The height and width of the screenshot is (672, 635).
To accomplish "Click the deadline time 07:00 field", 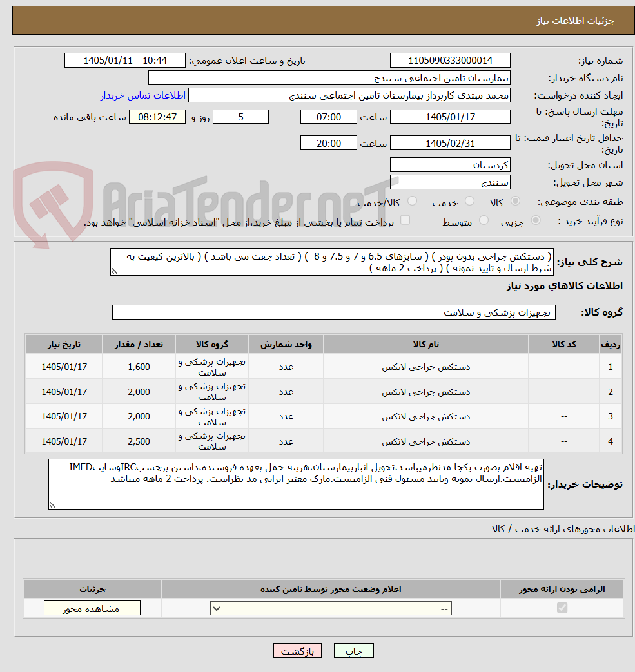I will (328, 117).
